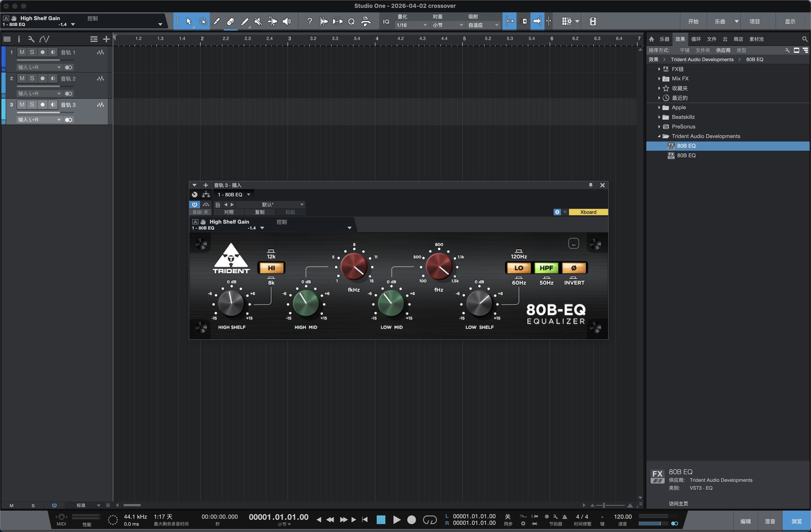Collapse the Trident Audio Developments folder

pos(659,136)
